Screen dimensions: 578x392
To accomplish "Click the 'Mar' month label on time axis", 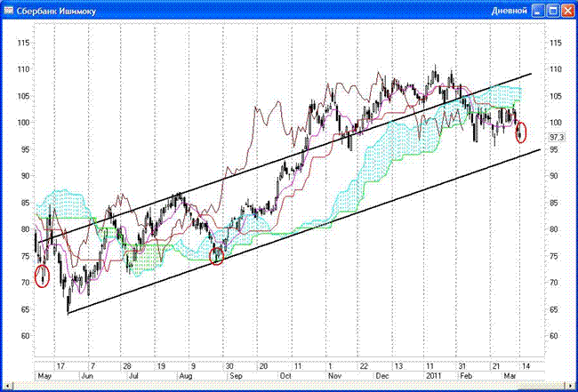I will click(510, 376).
